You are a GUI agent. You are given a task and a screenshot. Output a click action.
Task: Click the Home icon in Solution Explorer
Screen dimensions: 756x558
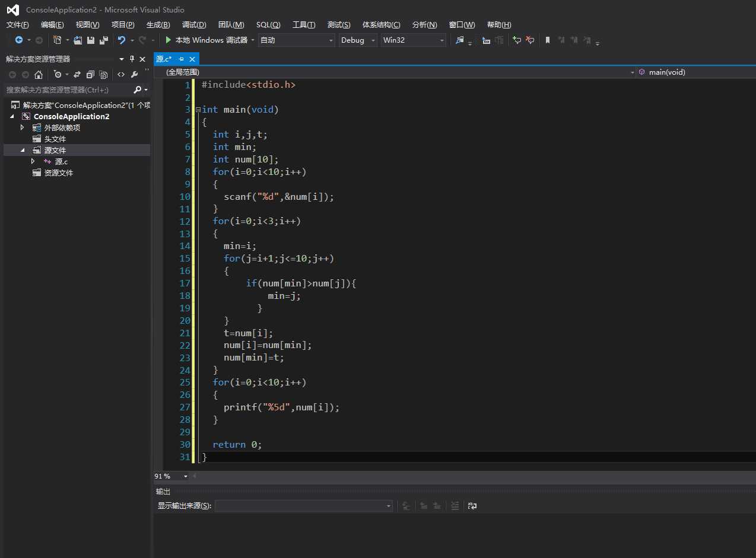coord(39,75)
